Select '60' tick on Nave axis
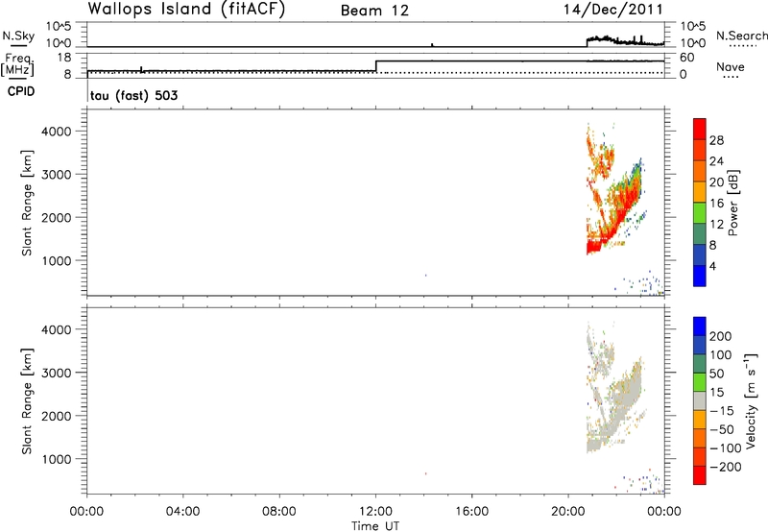 tap(686, 58)
